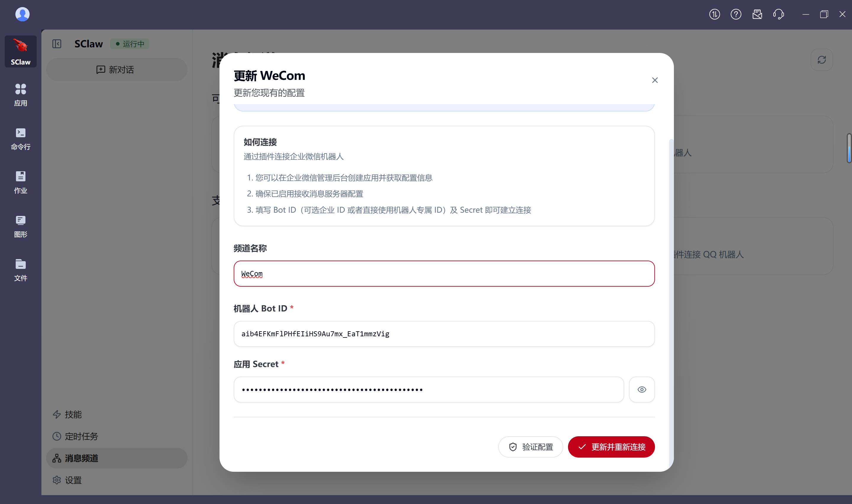Click the 频道名称 WeCom input field
The image size is (852, 504).
[x=444, y=274]
